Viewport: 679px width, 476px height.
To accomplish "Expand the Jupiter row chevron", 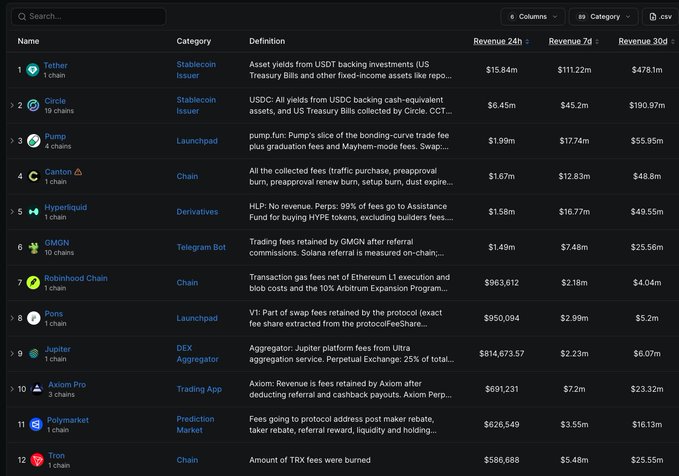I will coord(12,354).
